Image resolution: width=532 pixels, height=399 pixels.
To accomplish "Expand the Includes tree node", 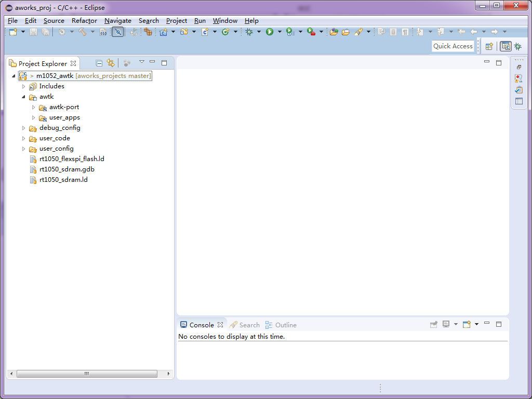I will [x=24, y=86].
